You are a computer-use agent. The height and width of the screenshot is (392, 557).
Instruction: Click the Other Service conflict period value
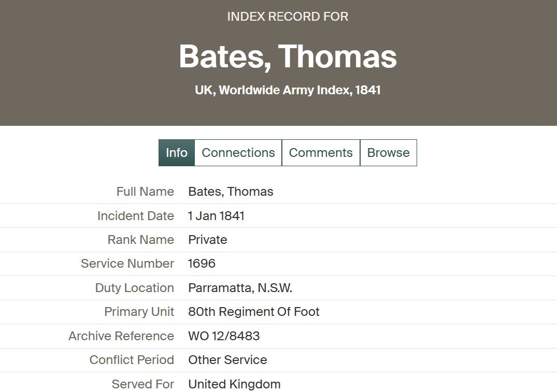227,360
